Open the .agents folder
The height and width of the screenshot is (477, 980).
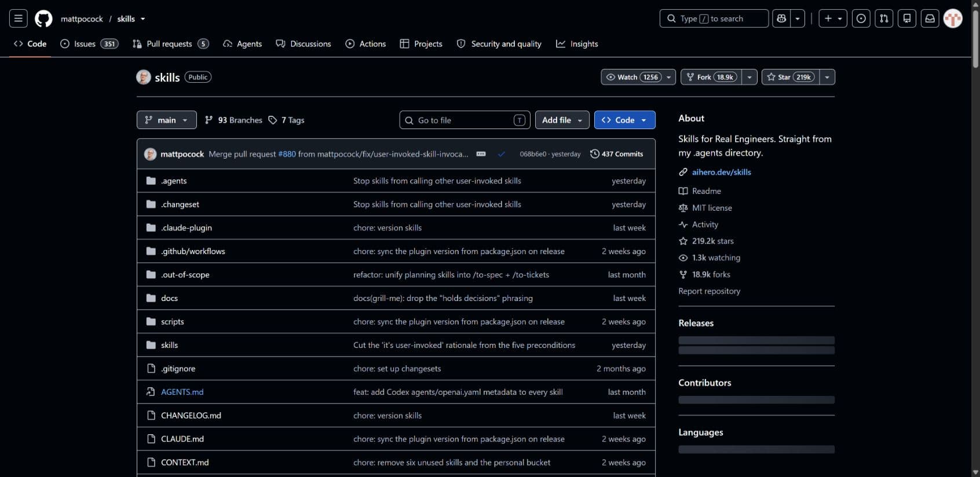click(x=174, y=181)
